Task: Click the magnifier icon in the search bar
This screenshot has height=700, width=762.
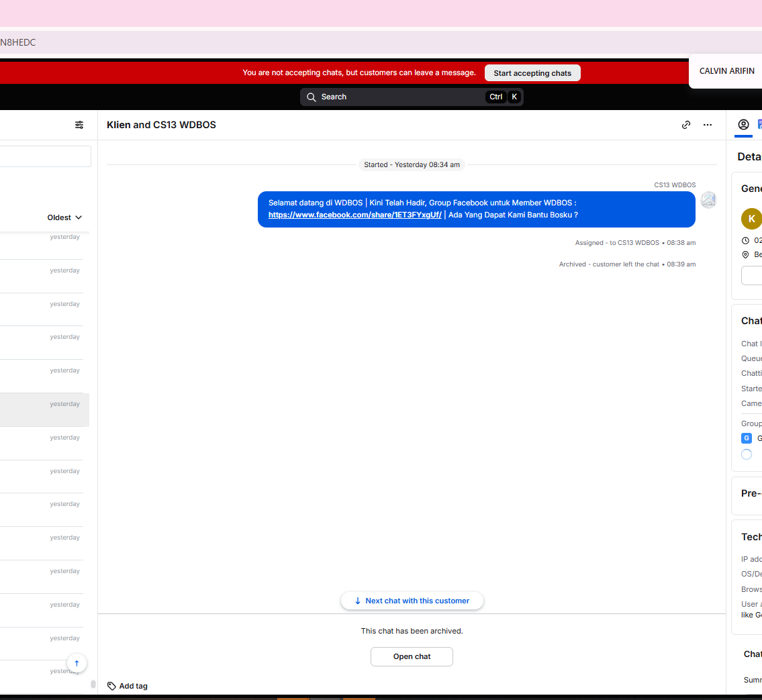Action: (311, 97)
